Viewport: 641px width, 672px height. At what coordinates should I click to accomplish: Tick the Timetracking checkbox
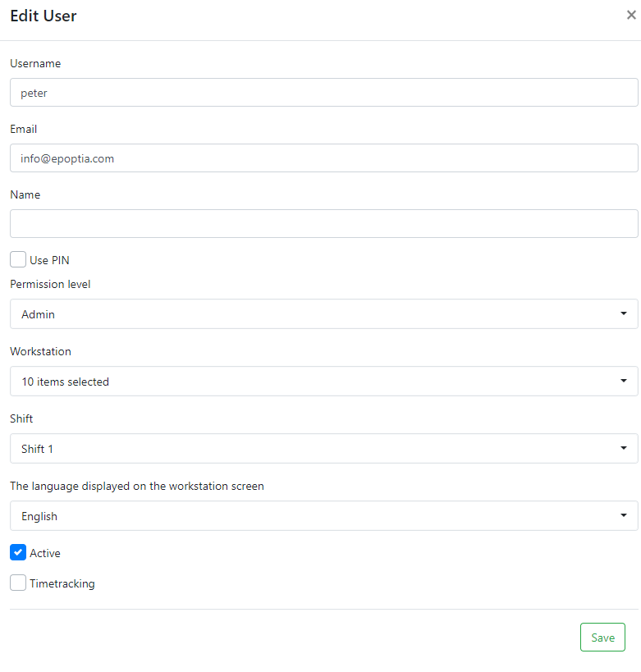(18, 583)
